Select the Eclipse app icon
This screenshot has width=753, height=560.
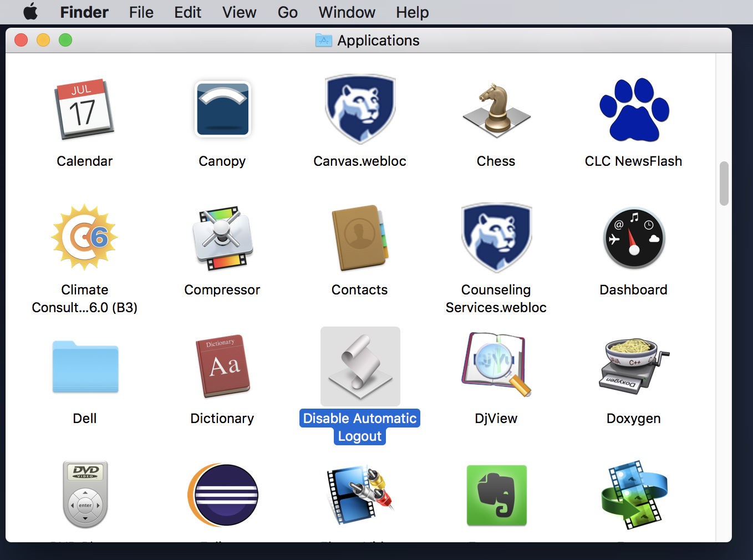222,495
